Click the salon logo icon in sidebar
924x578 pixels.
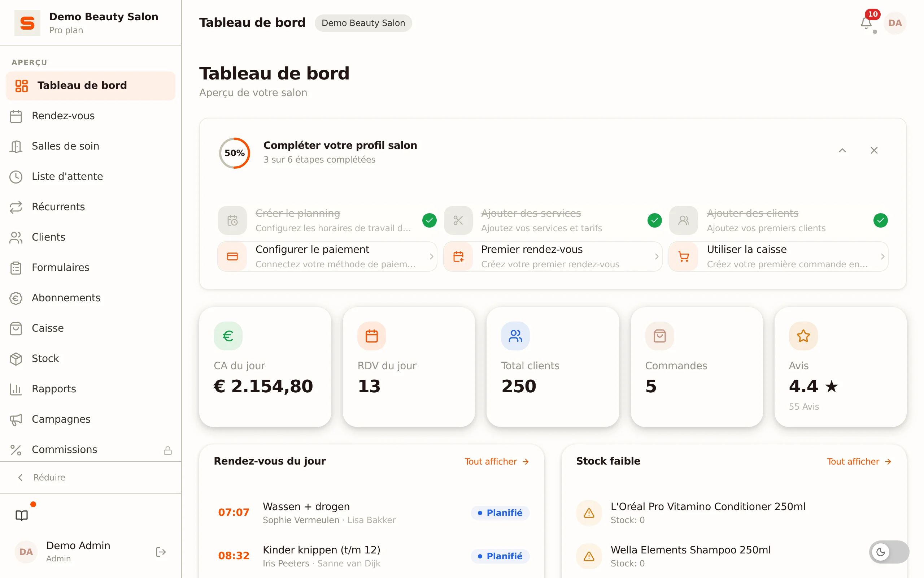27,23
